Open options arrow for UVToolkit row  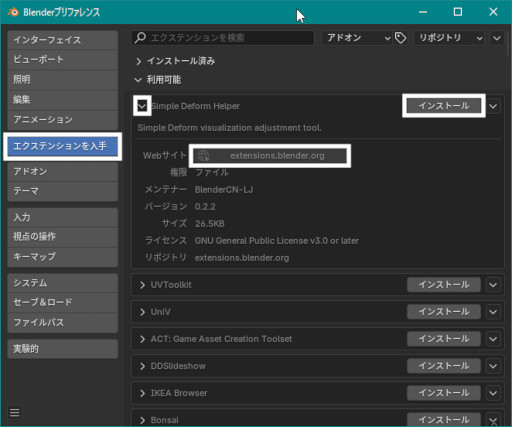point(493,285)
